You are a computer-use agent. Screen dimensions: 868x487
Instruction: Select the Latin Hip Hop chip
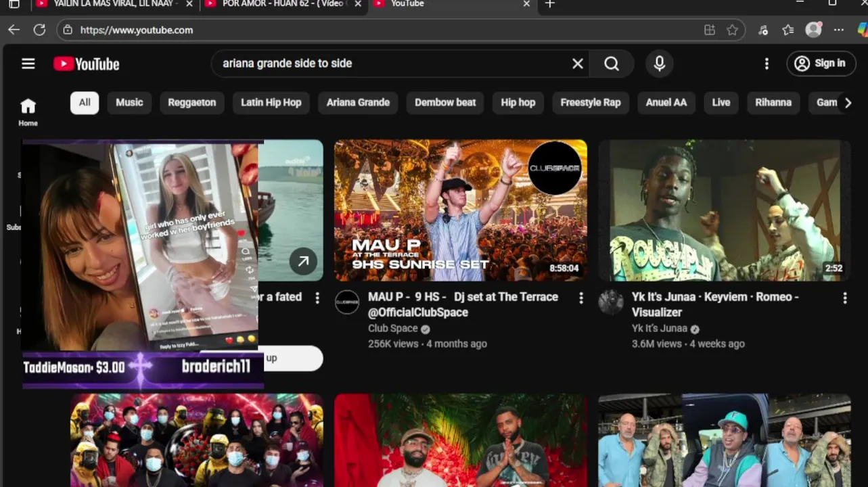pyautogui.click(x=271, y=103)
